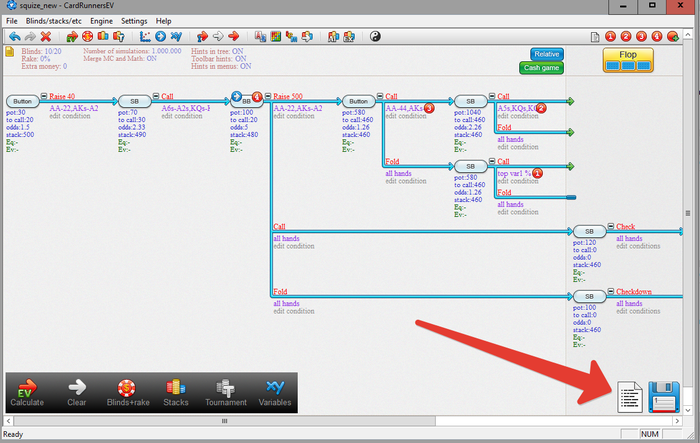Click the blue circle arrow toolbar icon

coord(160,37)
